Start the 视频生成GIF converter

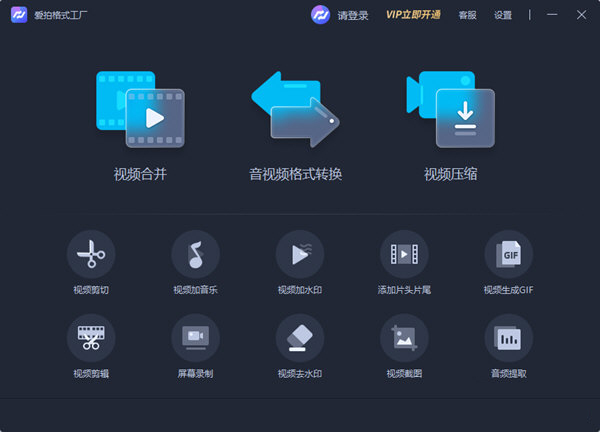(509, 254)
